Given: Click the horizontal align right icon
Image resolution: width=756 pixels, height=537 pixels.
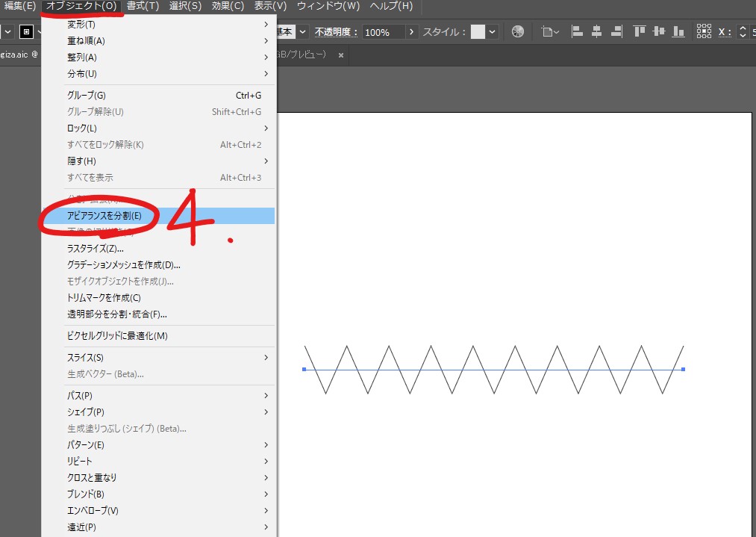Looking at the screenshot, I should [616, 32].
